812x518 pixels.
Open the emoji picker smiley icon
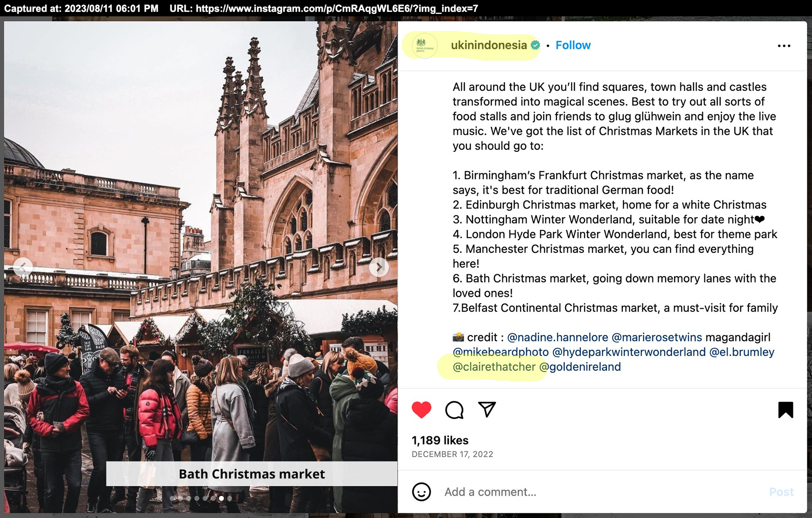coord(421,491)
